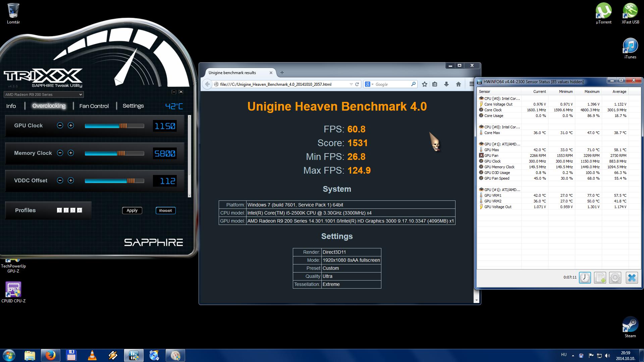644x362 pixels.
Task: Go back with Firefox back arrow
Action: point(207,84)
